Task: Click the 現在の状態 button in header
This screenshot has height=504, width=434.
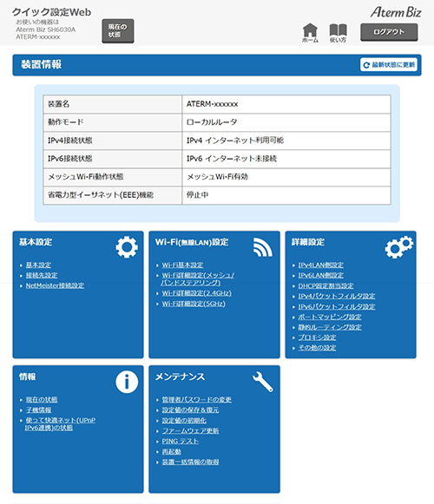Action: (118, 31)
